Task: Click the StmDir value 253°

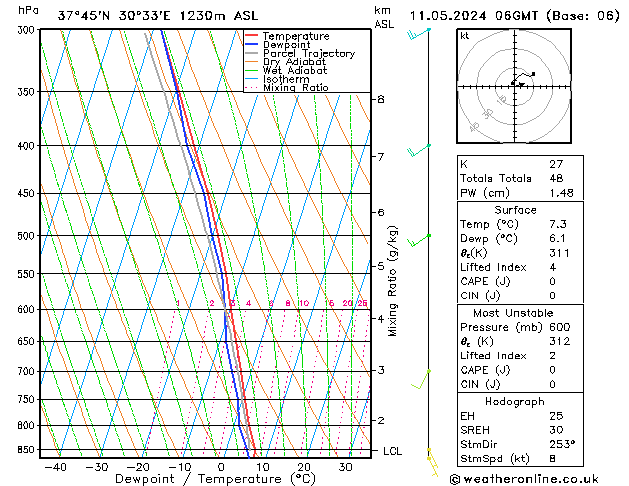Action: point(562,444)
